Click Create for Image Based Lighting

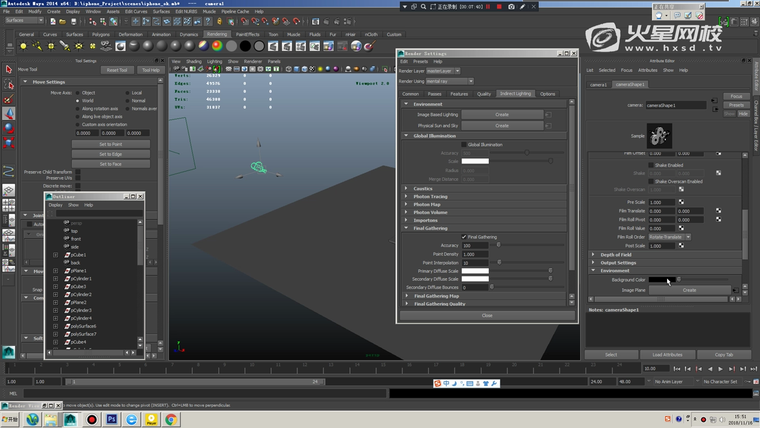(502, 115)
